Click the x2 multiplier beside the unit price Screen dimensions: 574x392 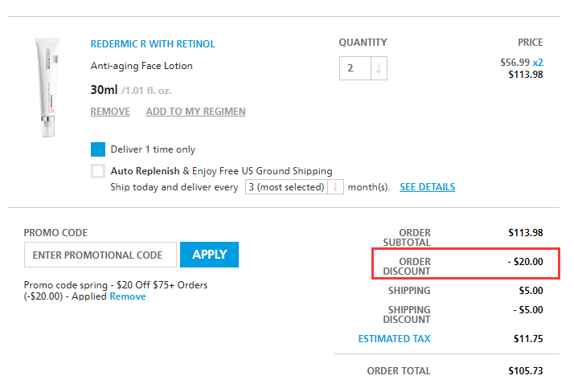pyautogui.click(x=537, y=62)
